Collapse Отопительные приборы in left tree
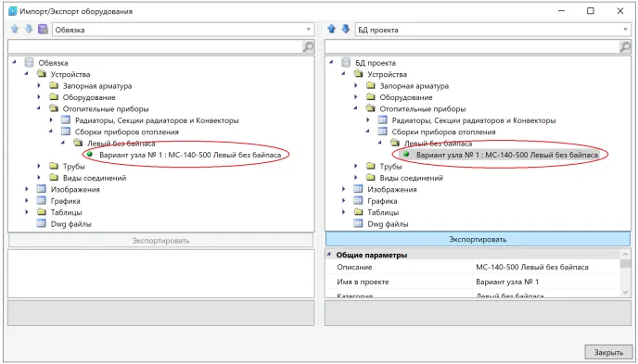The height and width of the screenshot is (364, 638). click(x=39, y=108)
